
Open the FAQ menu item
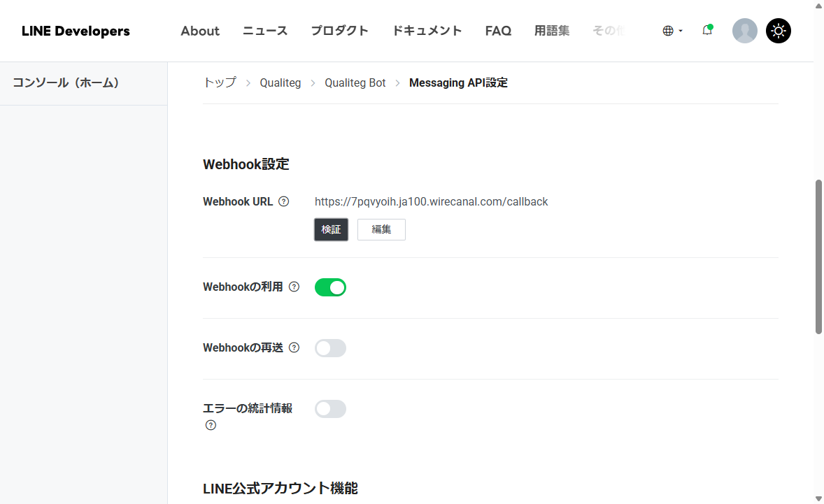(x=498, y=31)
